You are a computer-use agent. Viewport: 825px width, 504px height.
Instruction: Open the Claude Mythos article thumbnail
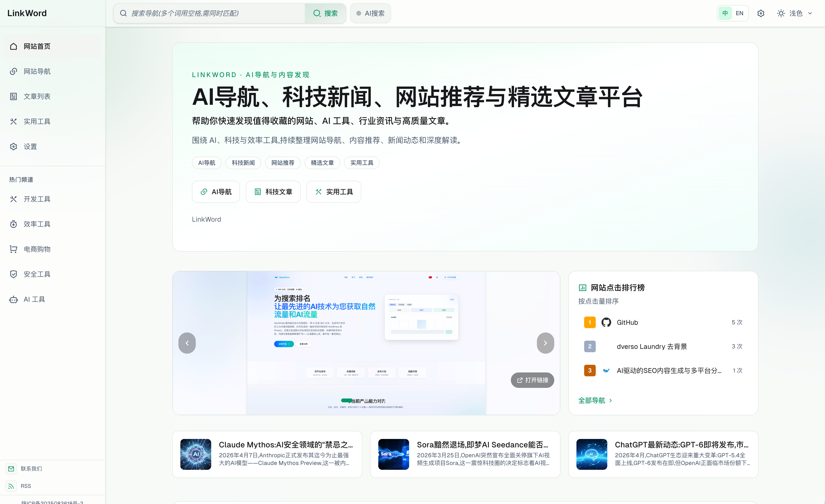point(196,454)
